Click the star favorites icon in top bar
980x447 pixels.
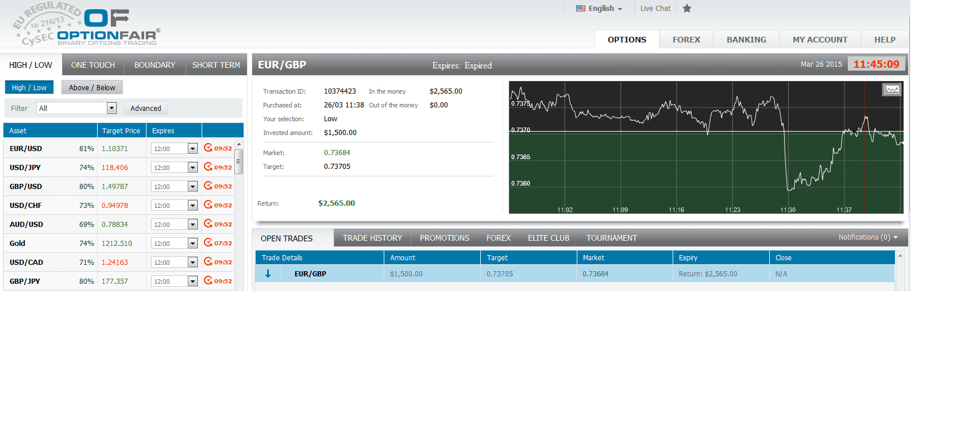pyautogui.click(x=686, y=9)
